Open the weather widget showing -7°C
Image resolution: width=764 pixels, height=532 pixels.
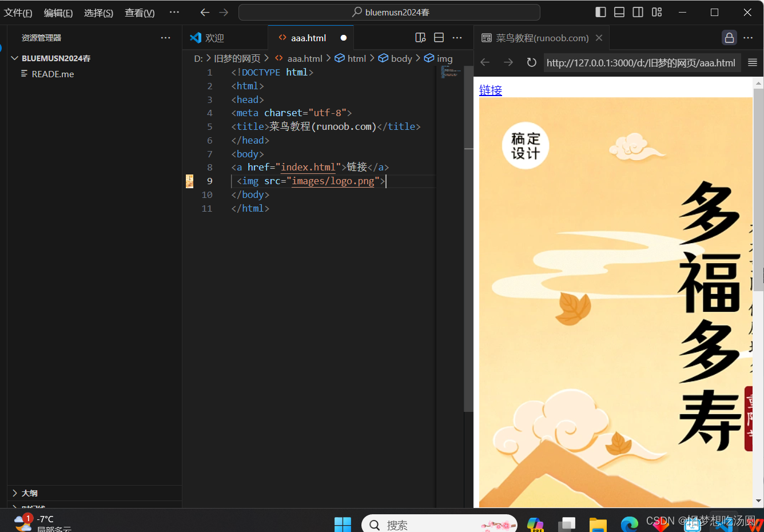click(x=43, y=522)
